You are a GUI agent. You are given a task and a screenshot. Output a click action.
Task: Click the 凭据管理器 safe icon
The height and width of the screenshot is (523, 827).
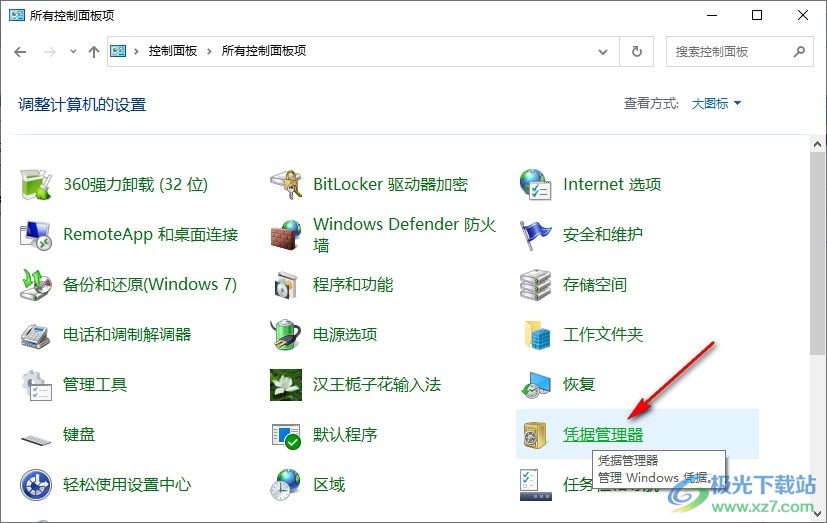point(535,435)
